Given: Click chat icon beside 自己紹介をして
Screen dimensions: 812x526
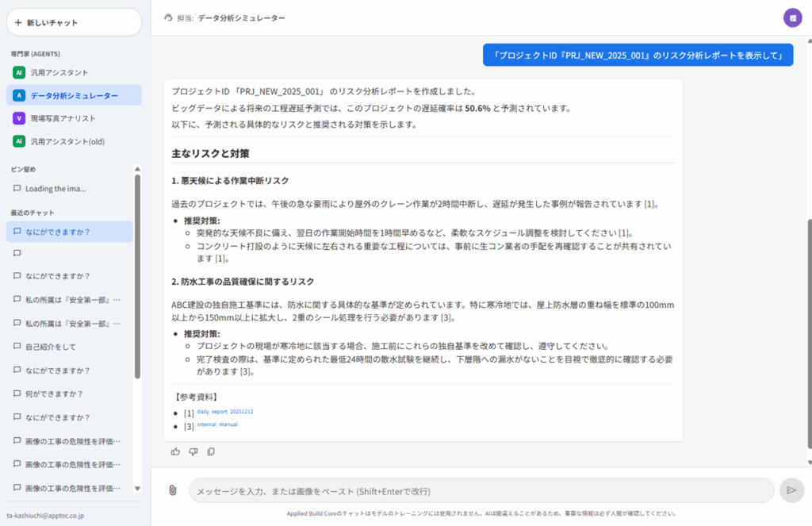Looking at the screenshot, I should point(17,346).
